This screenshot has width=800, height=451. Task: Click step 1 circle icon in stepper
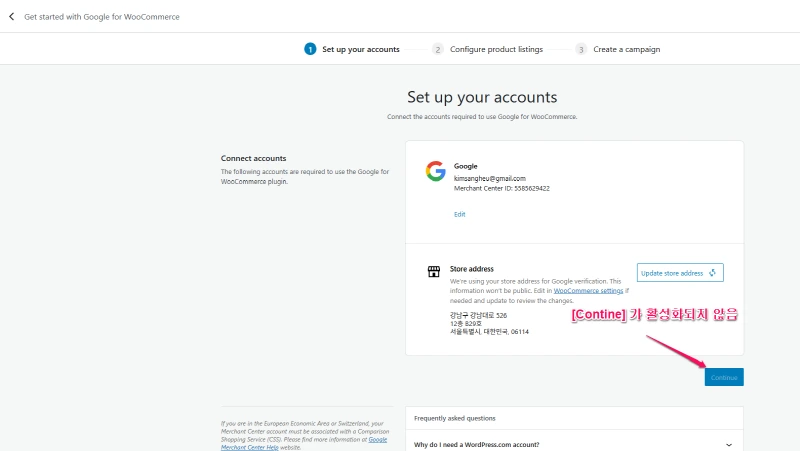tap(310, 49)
